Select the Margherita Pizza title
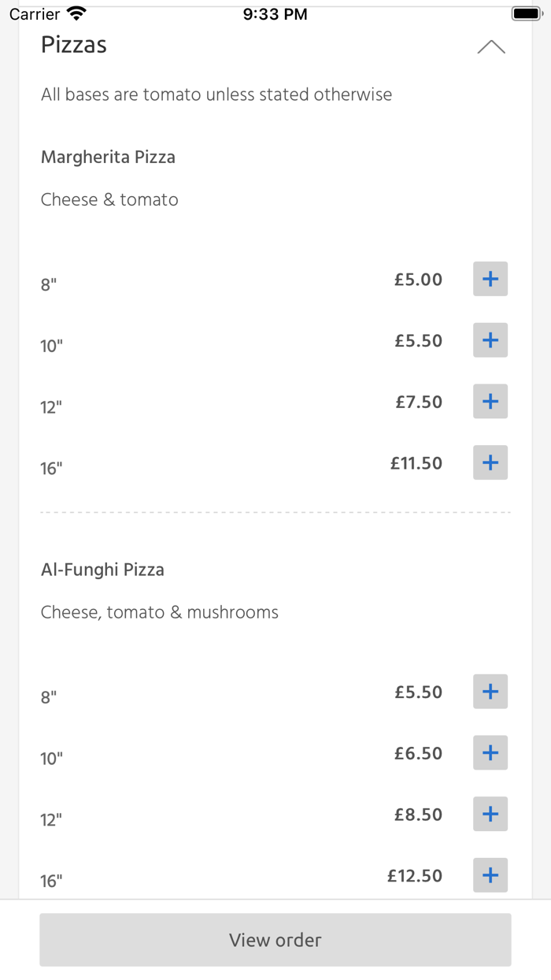This screenshot has width=551, height=980. tap(108, 157)
